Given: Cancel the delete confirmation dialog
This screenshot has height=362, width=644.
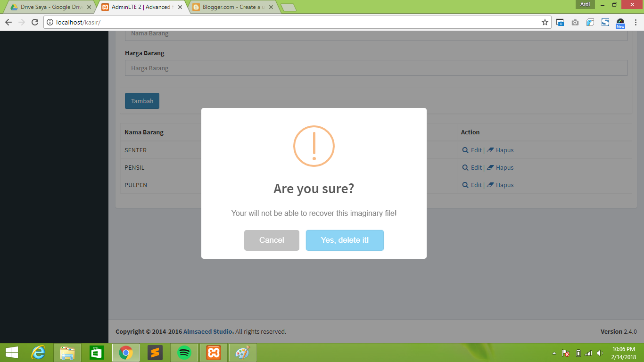Looking at the screenshot, I should tap(272, 240).
